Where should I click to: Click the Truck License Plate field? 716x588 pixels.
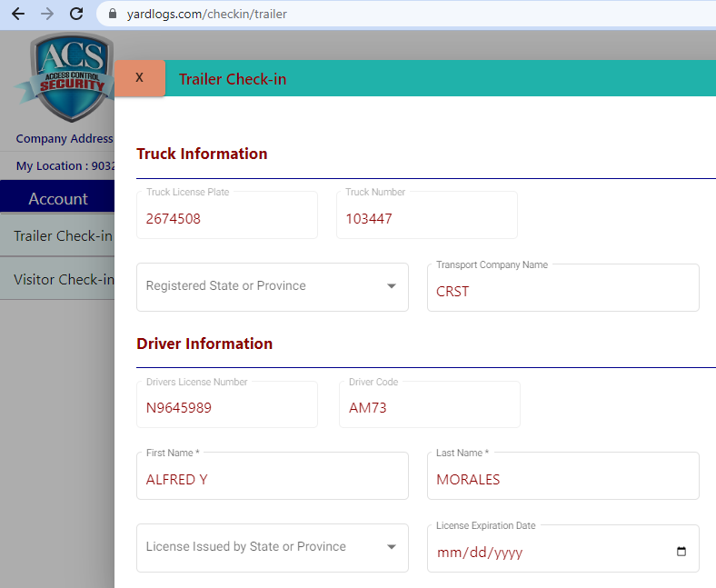tap(227, 215)
